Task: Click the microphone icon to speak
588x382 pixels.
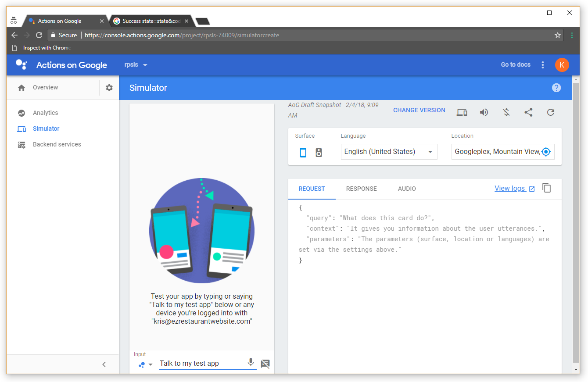Action: [251, 362]
